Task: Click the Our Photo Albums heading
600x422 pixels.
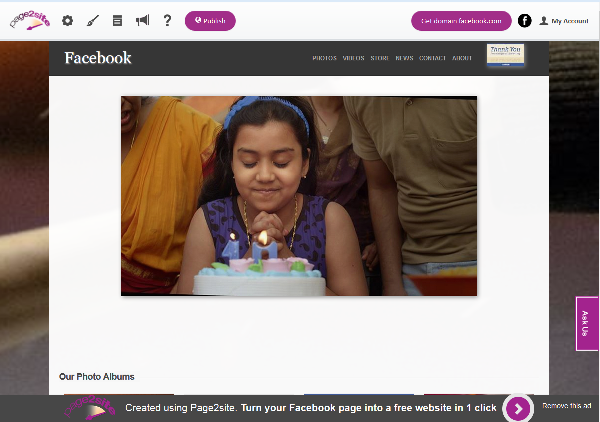Action: click(97, 376)
